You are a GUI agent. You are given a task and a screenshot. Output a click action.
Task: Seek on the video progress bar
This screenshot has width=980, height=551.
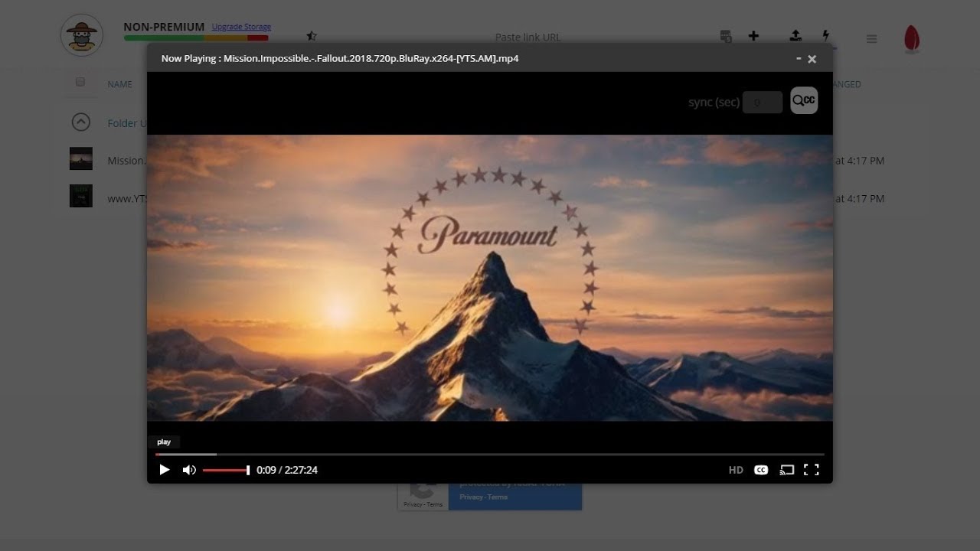point(490,455)
